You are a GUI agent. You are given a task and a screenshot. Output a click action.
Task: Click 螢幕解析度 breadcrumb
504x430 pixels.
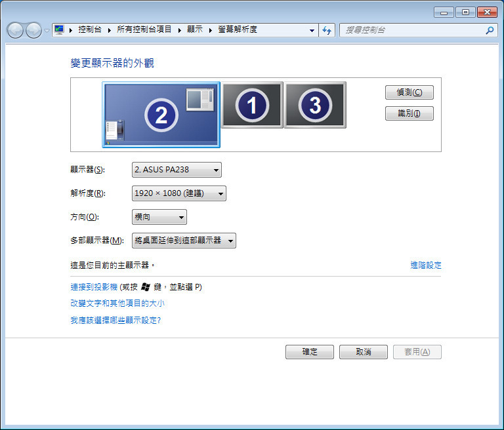pyautogui.click(x=238, y=29)
